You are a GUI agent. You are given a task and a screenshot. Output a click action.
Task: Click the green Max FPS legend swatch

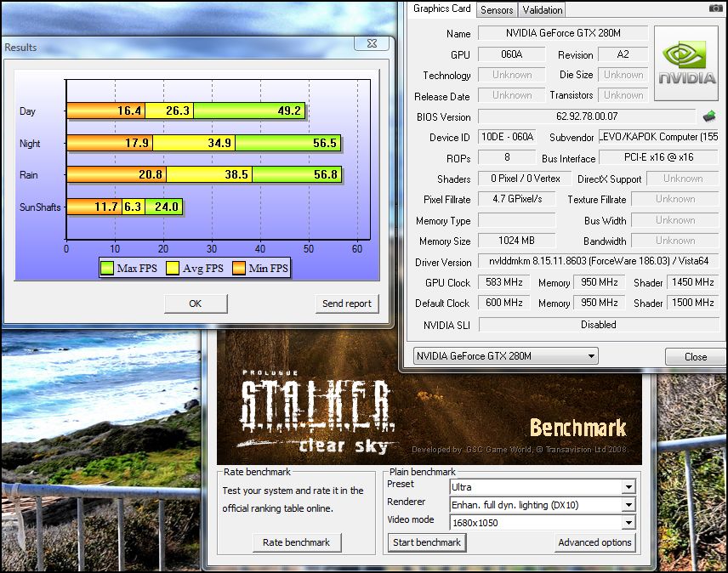(x=107, y=269)
